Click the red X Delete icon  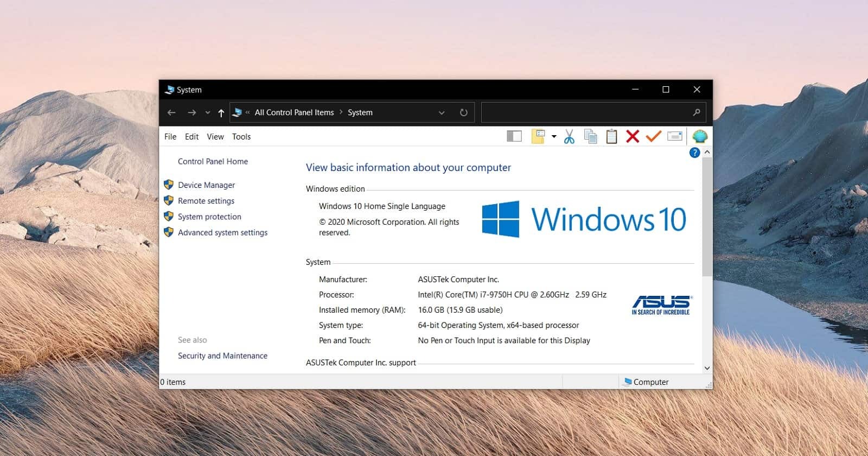[633, 136]
